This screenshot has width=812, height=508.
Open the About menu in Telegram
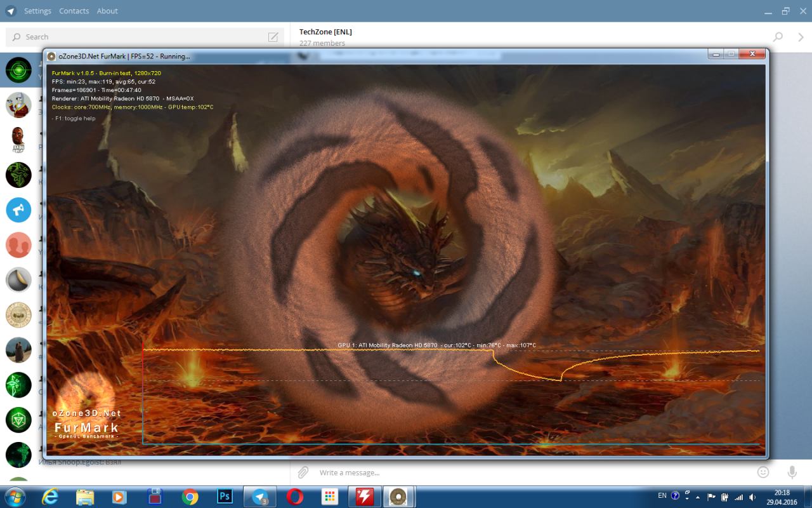click(x=107, y=11)
